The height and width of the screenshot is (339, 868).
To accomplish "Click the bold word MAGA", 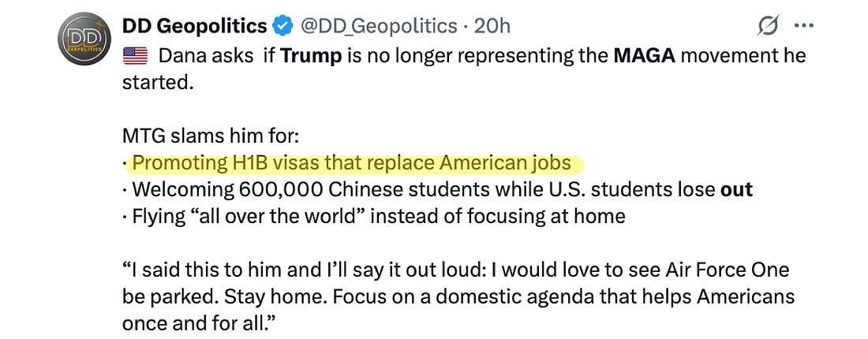I will (x=644, y=56).
